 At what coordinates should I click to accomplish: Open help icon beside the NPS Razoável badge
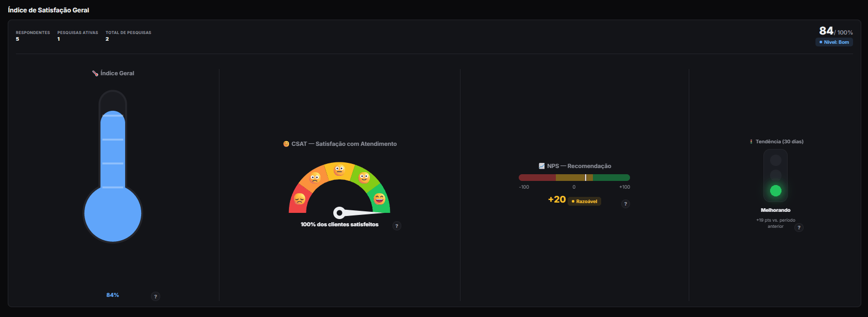(625, 204)
